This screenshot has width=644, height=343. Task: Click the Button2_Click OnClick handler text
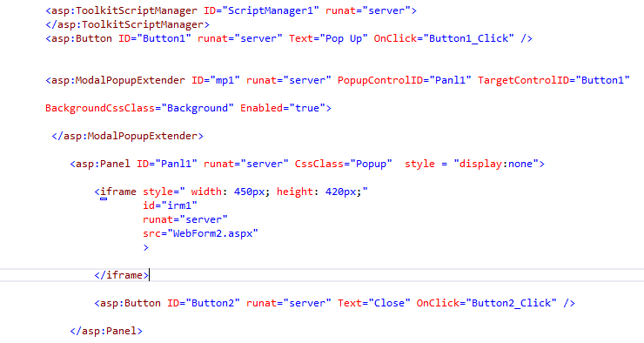point(511,303)
